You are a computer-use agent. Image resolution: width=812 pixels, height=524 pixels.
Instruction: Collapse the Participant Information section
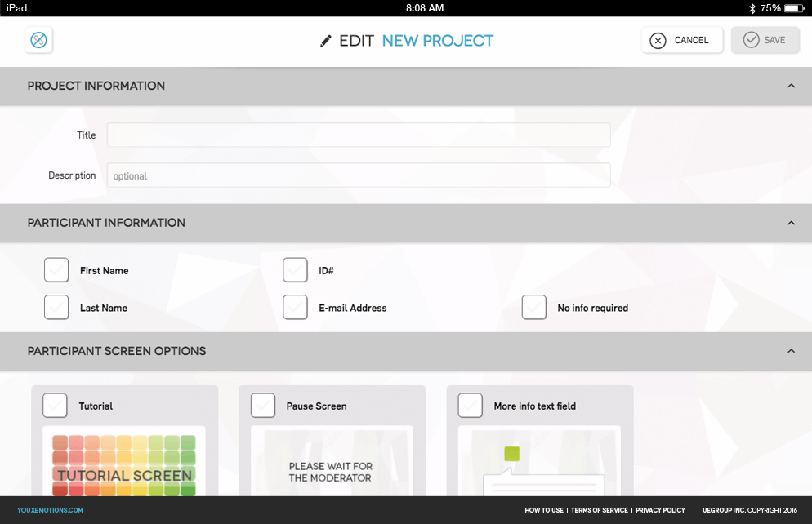click(791, 223)
